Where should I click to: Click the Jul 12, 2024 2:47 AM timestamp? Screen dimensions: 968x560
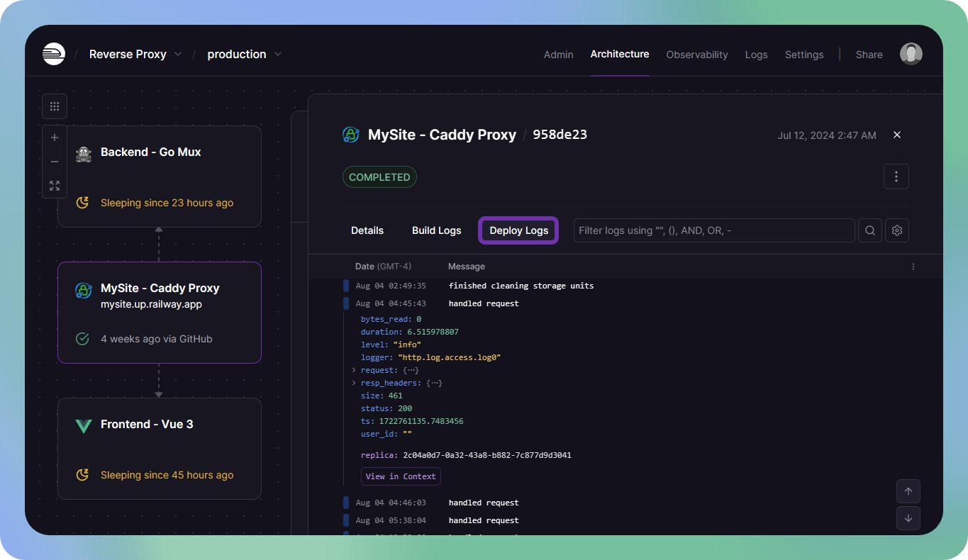(x=827, y=135)
